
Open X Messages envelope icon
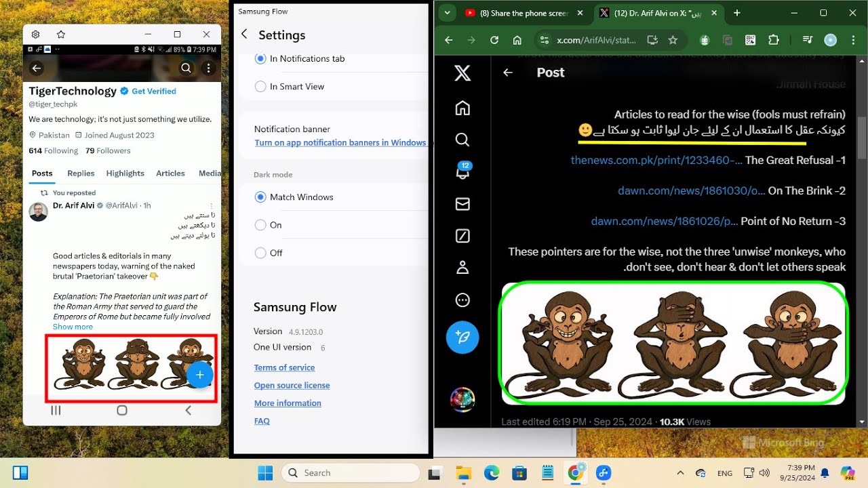tap(462, 204)
